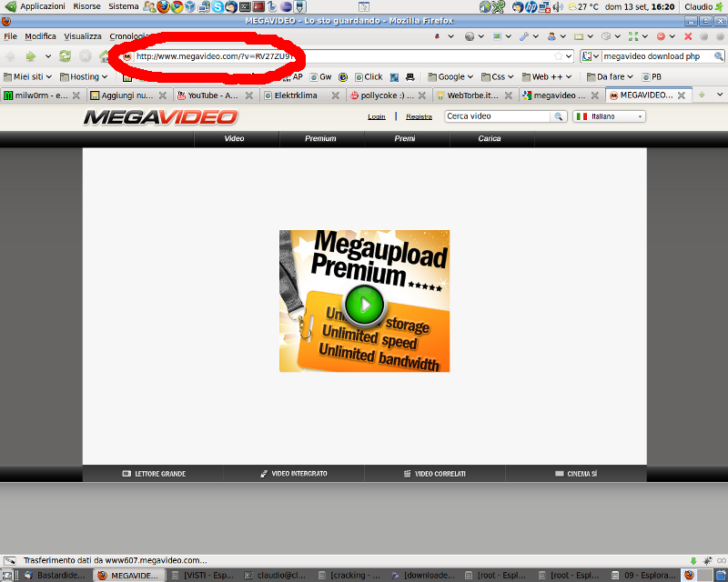The image size is (728, 582).
Task: Click the browser search field with 'megavideo download php'
Action: click(657, 56)
